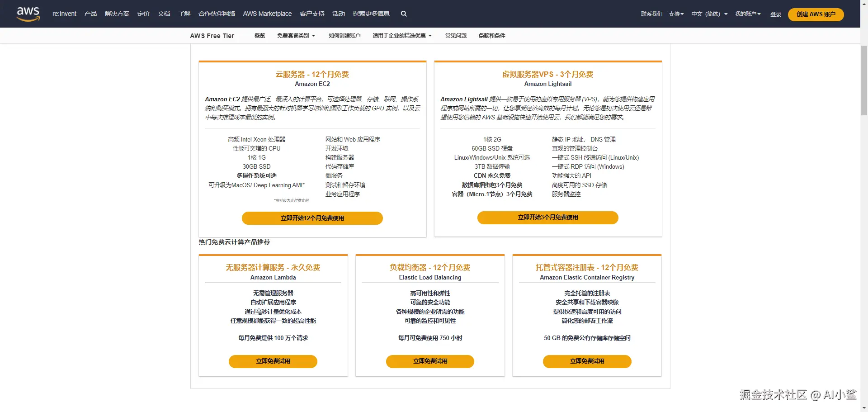The height and width of the screenshot is (412, 868).
Task: Click the 云服务器 - 12个月免费 title
Action: pos(312,74)
